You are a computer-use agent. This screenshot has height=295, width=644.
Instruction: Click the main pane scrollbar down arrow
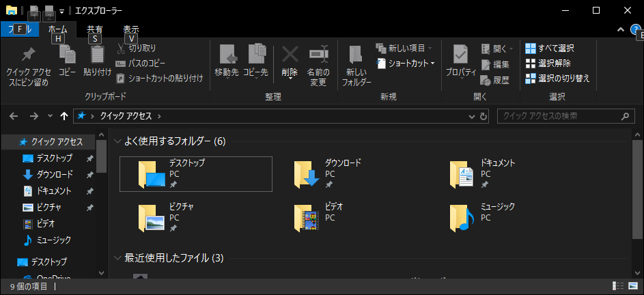[637, 272]
